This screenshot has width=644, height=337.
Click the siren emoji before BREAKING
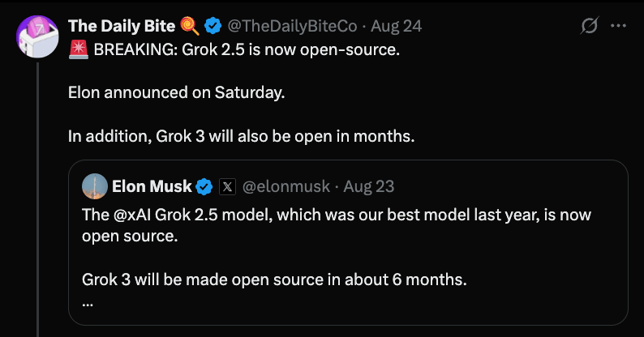click(x=79, y=49)
